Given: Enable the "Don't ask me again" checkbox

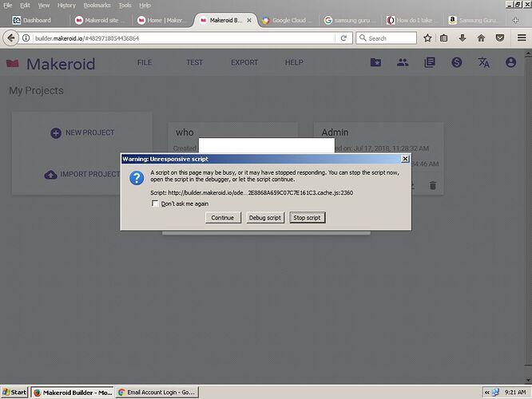Looking at the screenshot, I should [156, 203].
